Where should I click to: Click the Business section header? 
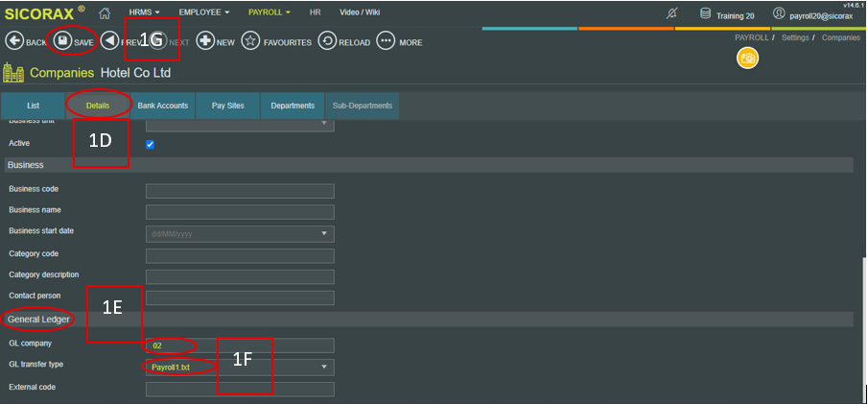(x=429, y=165)
